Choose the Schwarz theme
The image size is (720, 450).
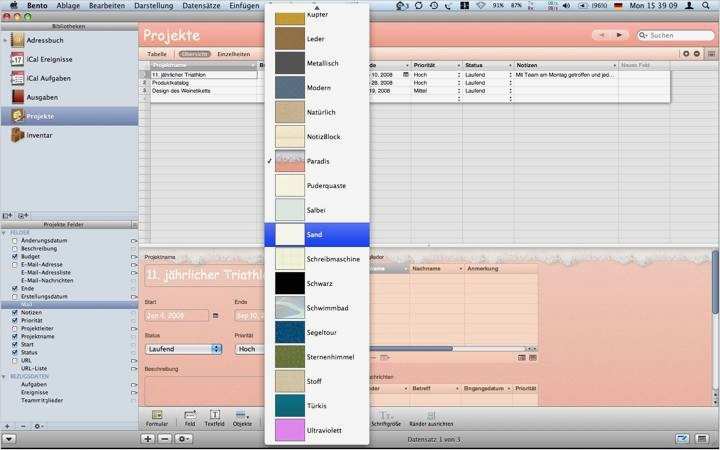coord(317,283)
